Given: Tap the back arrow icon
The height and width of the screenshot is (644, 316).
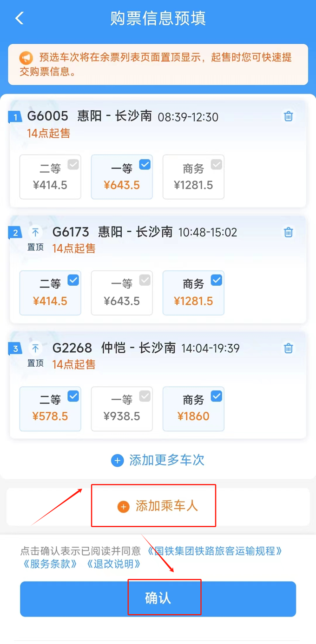Looking at the screenshot, I should pyautogui.click(x=20, y=18).
